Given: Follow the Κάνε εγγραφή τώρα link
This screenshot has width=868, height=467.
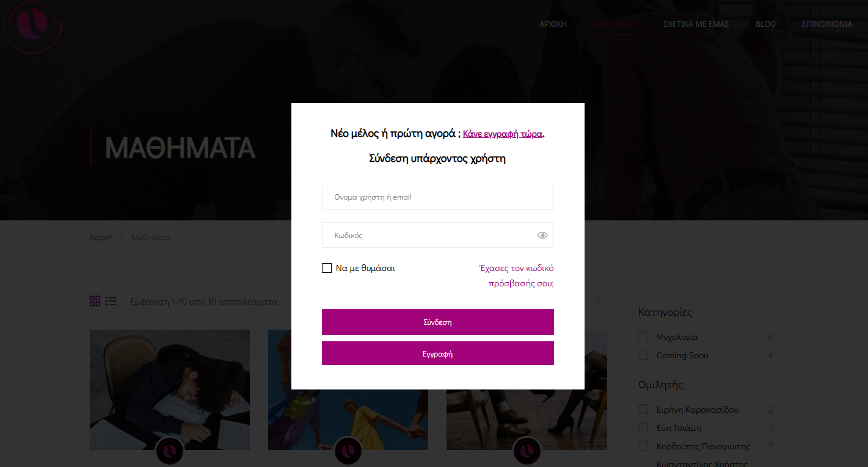Looking at the screenshot, I should [502, 134].
